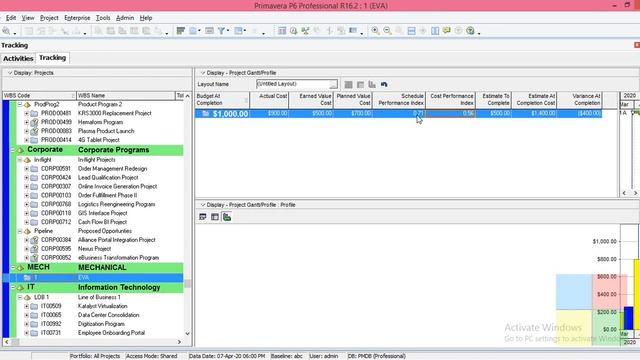The image size is (640, 360).
Task: Click the first icon in Profile panel toolbar
Action: (x=203, y=217)
